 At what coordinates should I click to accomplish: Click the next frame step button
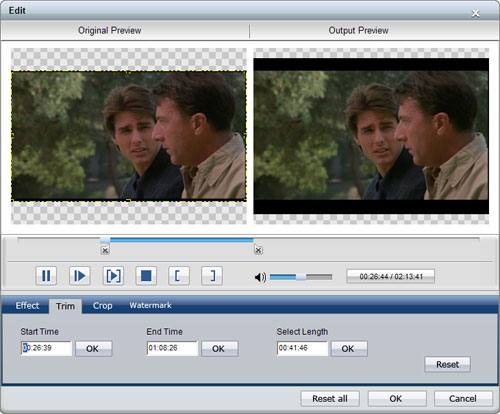pyautogui.click(x=79, y=276)
